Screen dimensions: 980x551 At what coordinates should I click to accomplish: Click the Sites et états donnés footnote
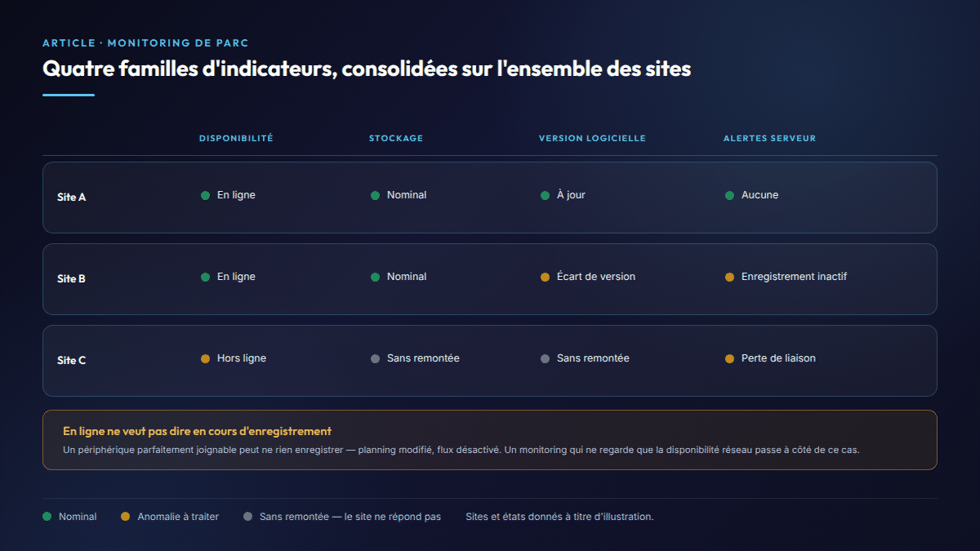pos(559,517)
